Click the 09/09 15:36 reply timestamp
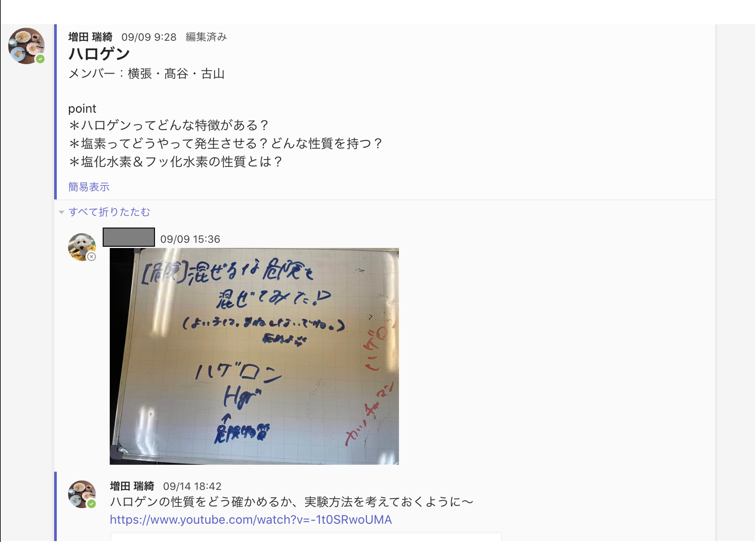Viewport: 756px width, 542px height. coord(190,239)
